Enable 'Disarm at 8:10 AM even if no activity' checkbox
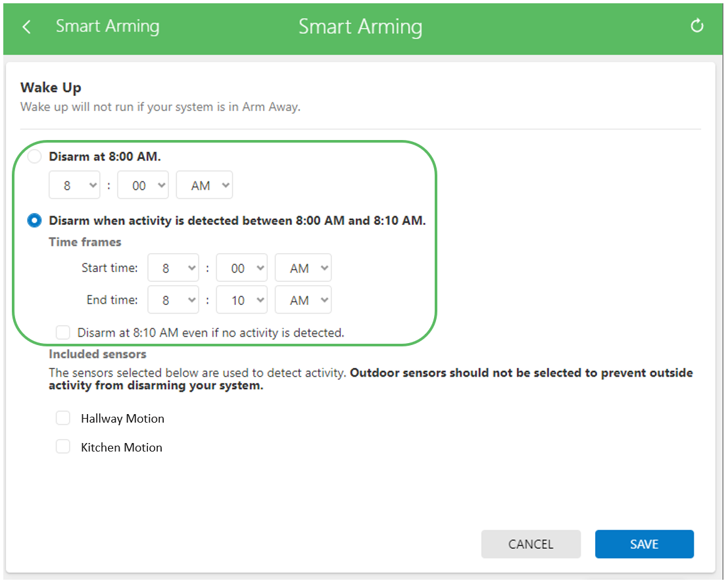This screenshot has width=728, height=583. (62, 333)
